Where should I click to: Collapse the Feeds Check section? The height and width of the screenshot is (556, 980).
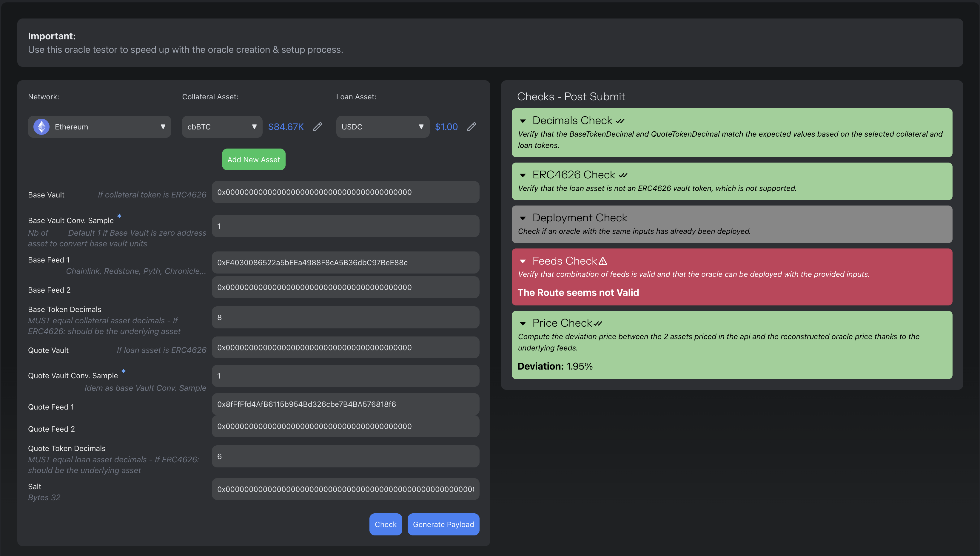(x=523, y=261)
